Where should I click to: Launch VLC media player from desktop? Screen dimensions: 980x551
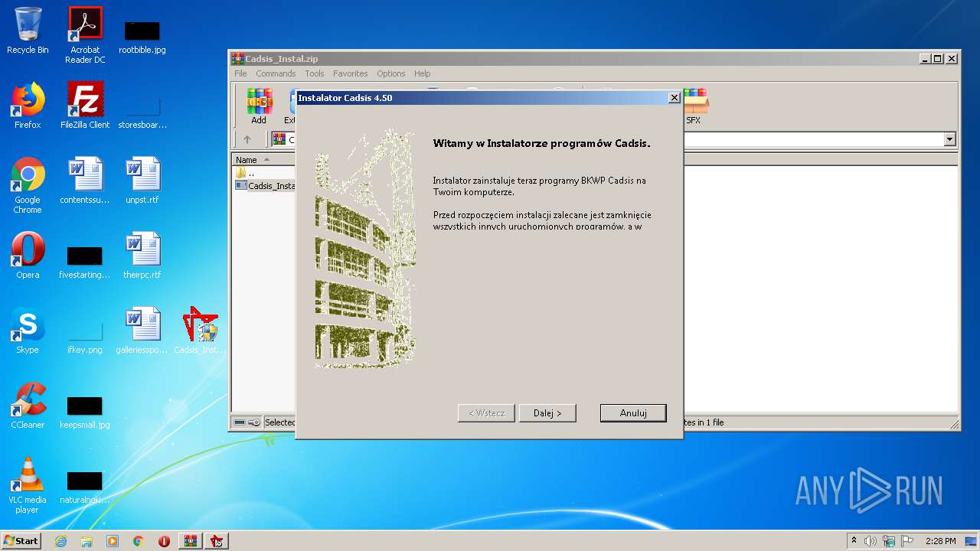point(28,485)
